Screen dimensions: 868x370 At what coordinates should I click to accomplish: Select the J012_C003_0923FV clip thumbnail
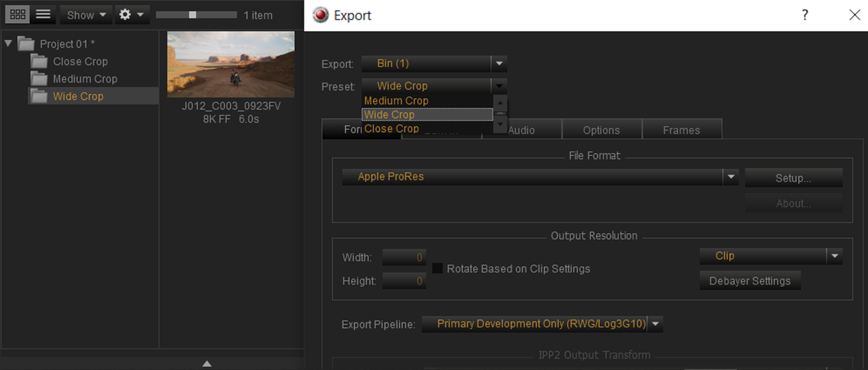231,64
